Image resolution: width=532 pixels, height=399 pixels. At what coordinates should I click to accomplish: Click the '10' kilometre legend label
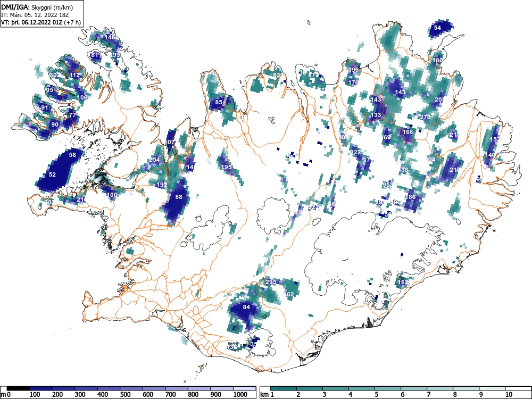(x=509, y=395)
